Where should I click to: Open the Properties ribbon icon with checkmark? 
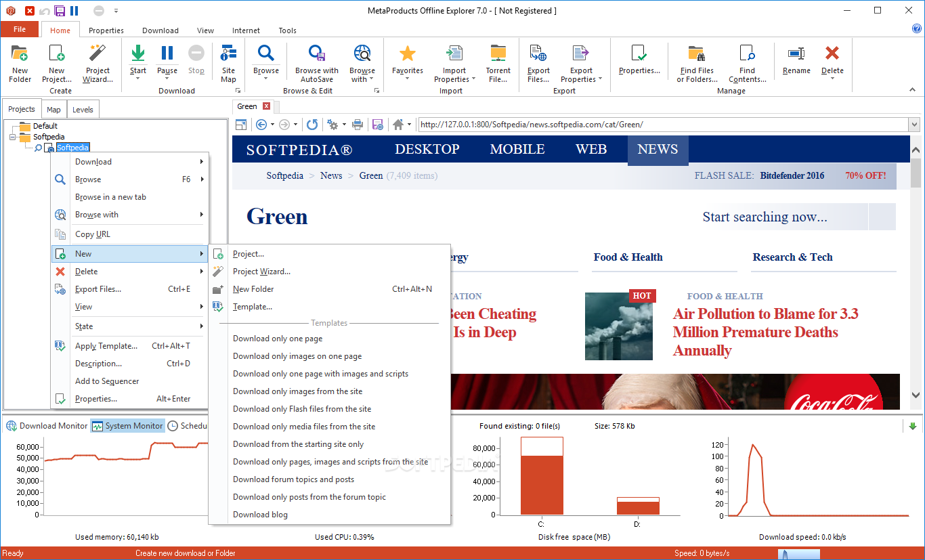(x=639, y=54)
